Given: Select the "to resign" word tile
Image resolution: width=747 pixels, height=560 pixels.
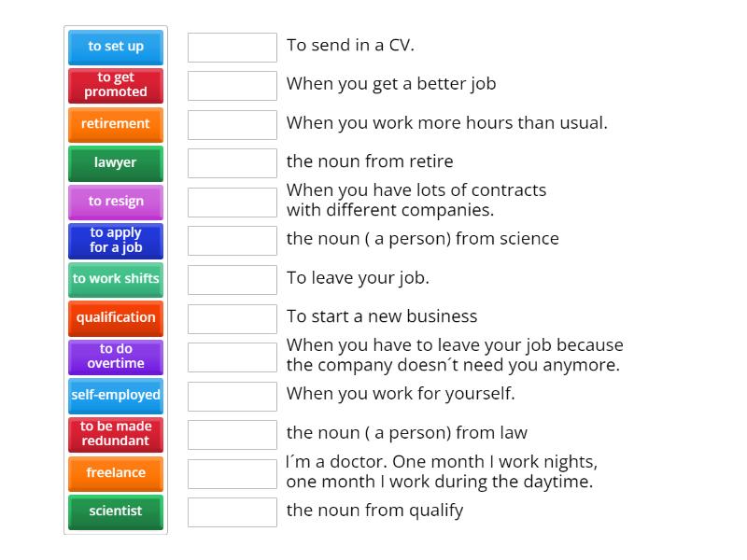Looking at the screenshot, I should click(115, 202).
